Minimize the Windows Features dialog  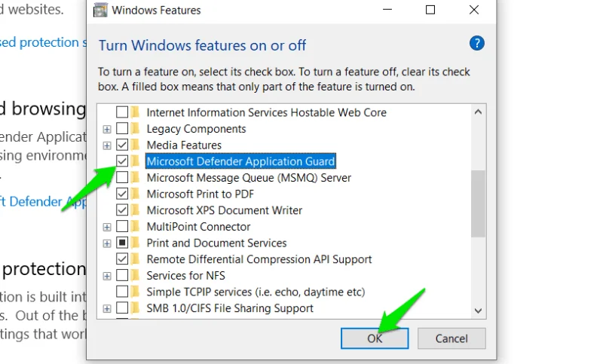387,10
